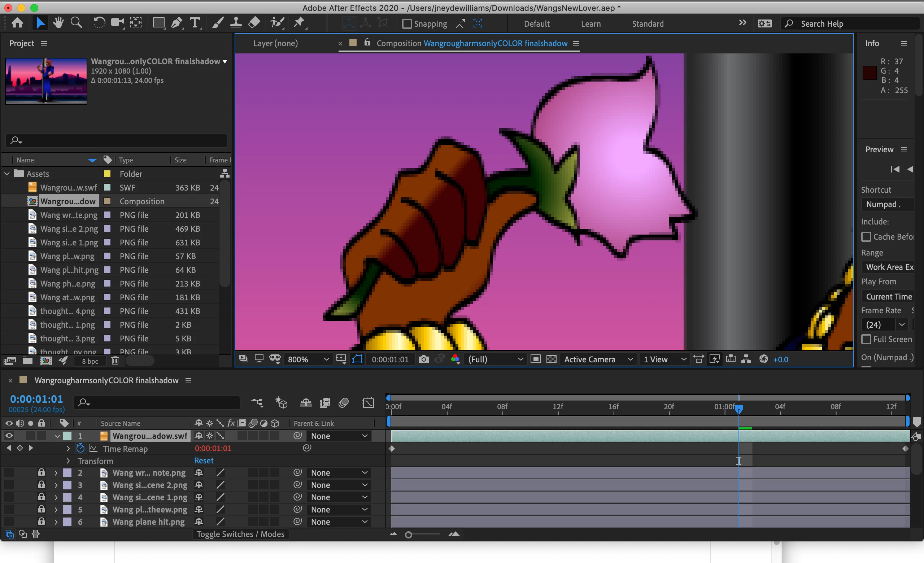Hide layer 1 with eye icon
The width and height of the screenshot is (924, 563).
(9, 436)
